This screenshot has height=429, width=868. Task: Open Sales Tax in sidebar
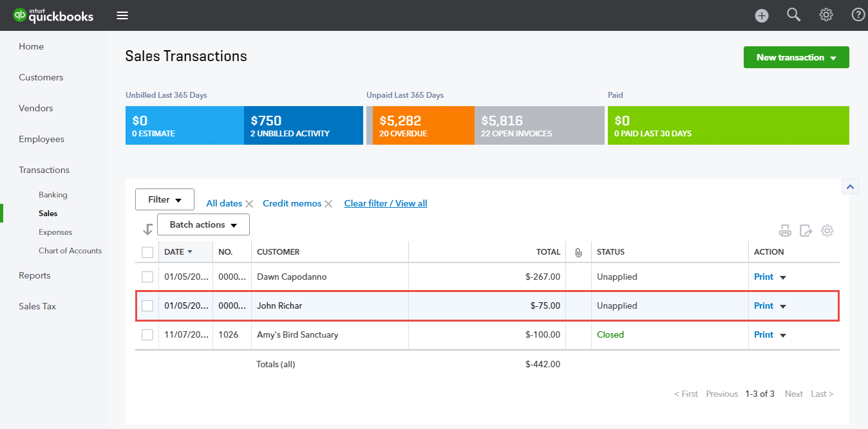(x=37, y=306)
